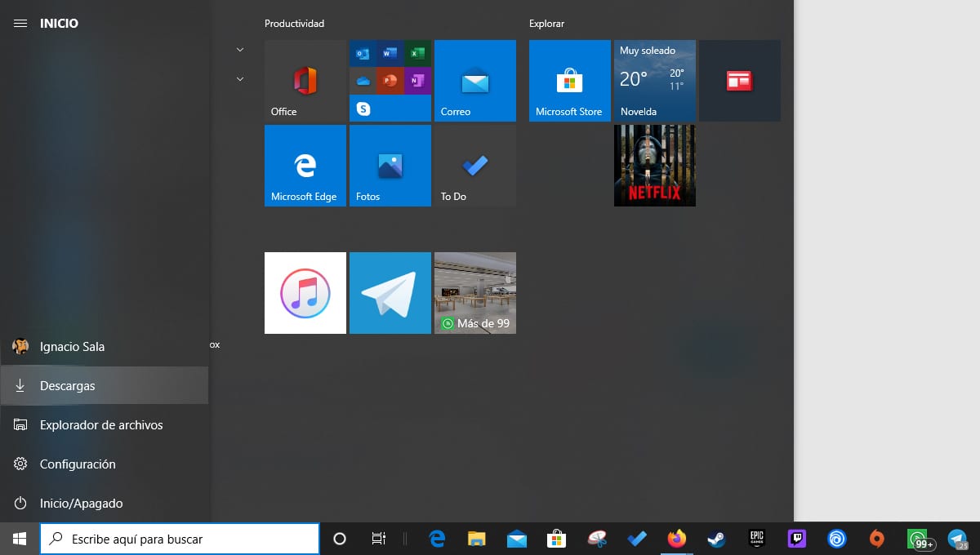Select the Explorar group header
The image size is (980, 555).
[x=546, y=24]
